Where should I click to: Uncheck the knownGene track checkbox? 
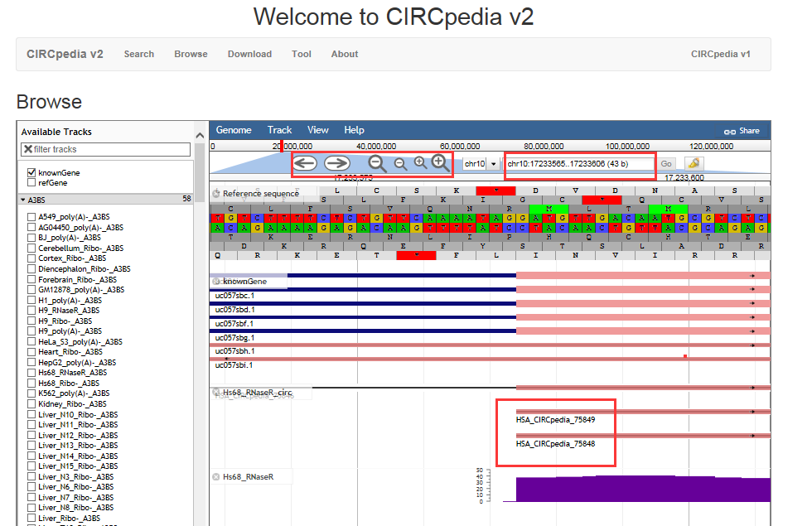[x=31, y=172]
